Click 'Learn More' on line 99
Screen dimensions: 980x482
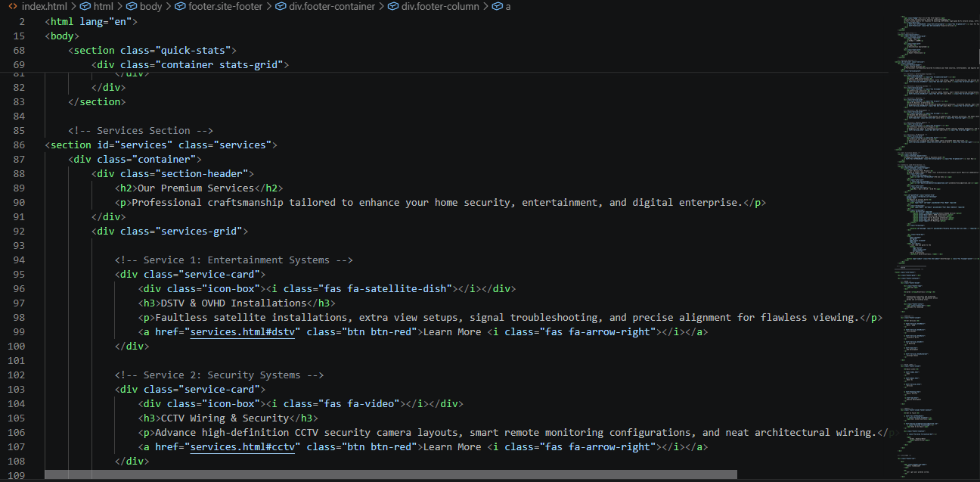452,331
